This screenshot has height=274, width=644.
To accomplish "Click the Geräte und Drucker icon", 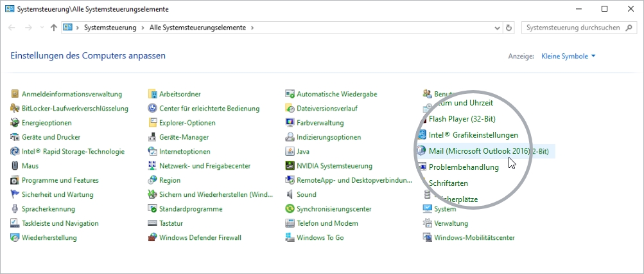I will (15, 138).
